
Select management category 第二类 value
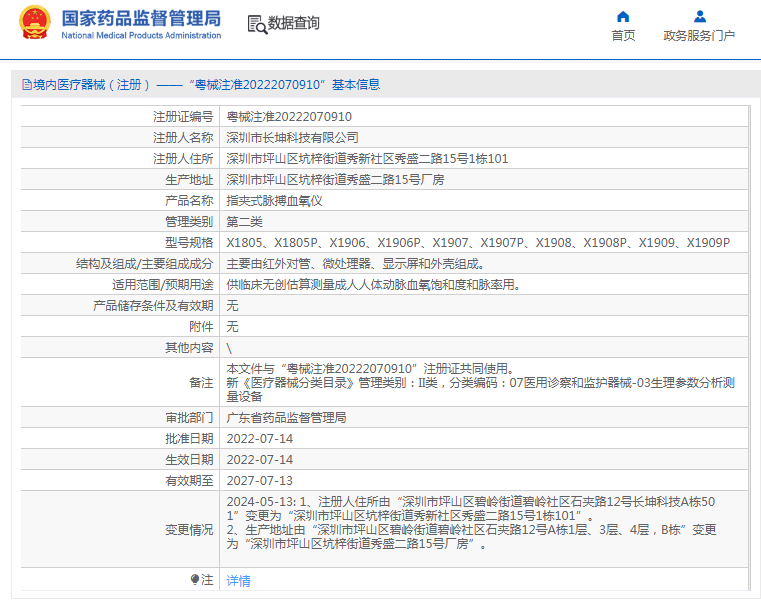pos(245,222)
